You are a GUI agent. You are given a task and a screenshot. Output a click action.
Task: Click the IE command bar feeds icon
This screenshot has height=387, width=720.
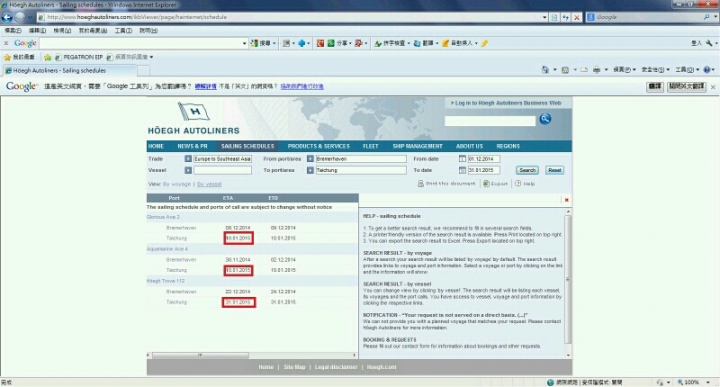(x=565, y=70)
